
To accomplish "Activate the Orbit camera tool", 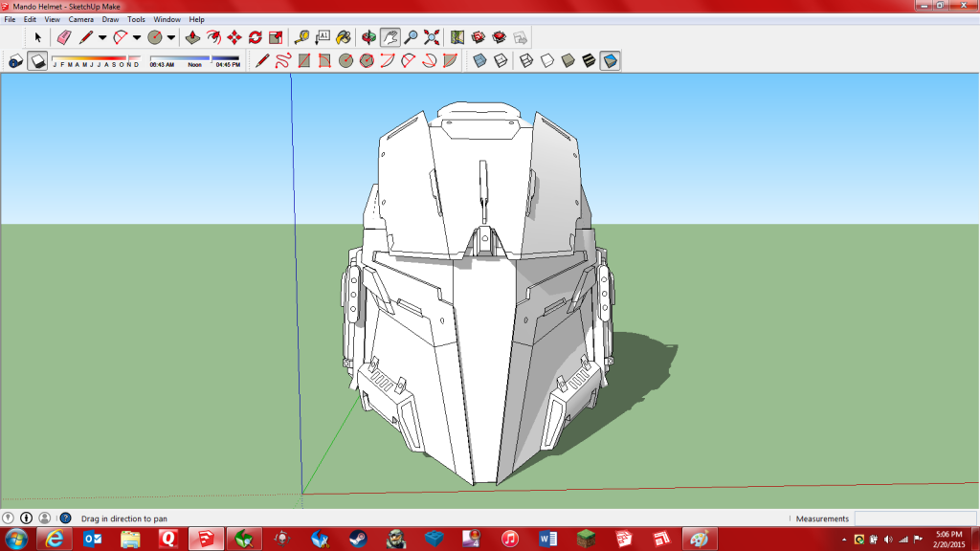I will 368,37.
